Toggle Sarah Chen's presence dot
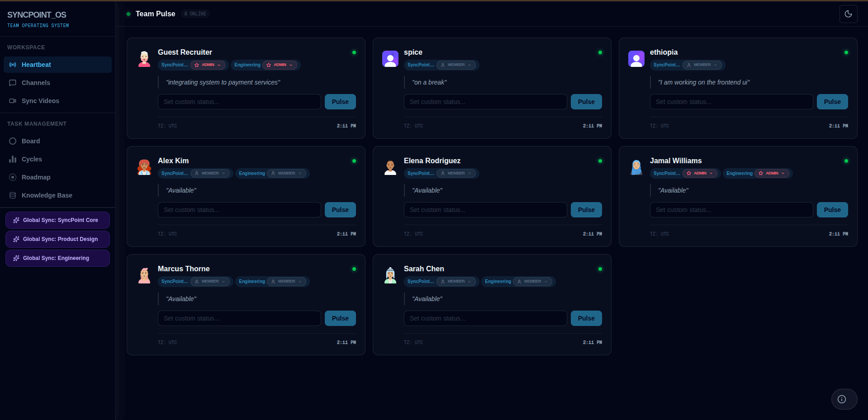 [x=600, y=269]
